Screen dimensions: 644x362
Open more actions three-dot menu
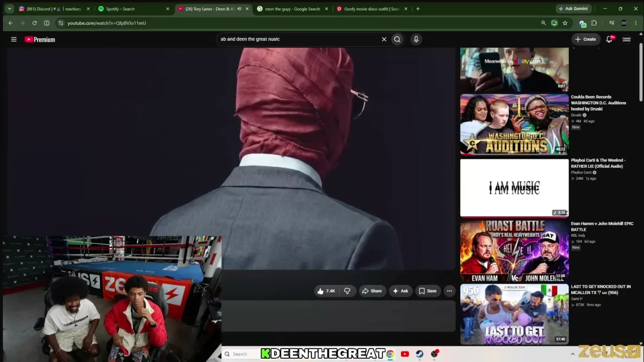(x=449, y=291)
